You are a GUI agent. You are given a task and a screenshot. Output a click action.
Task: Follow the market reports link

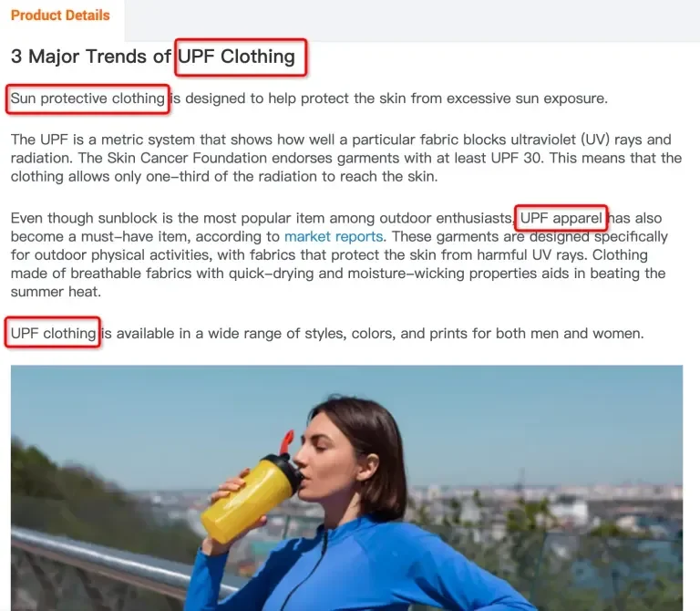pyautogui.click(x=334, y=236)
